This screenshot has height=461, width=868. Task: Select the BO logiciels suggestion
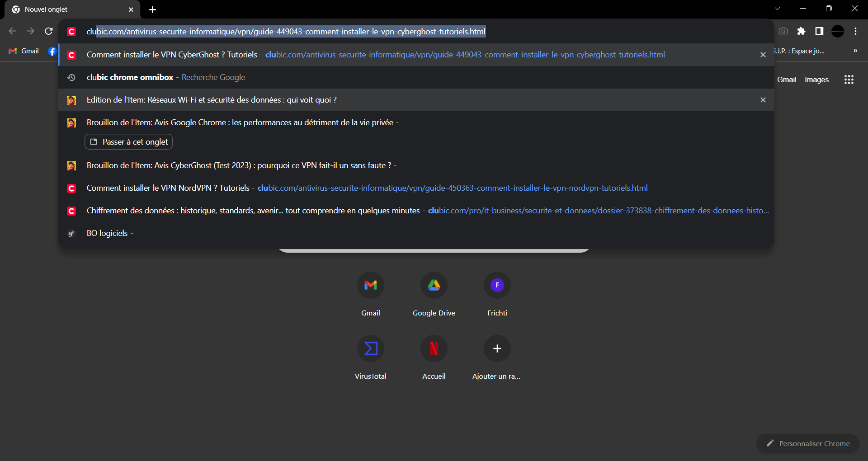416,233
